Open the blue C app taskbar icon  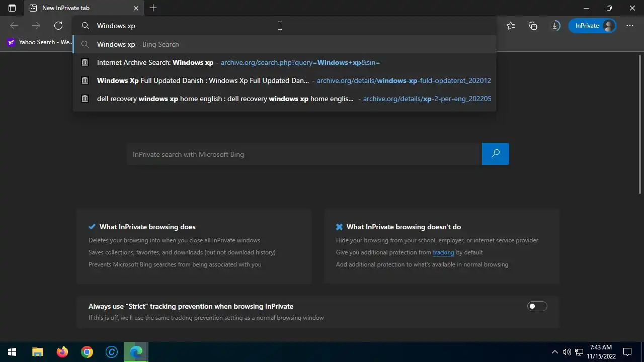pyautogui.click(x=112, y=352)
